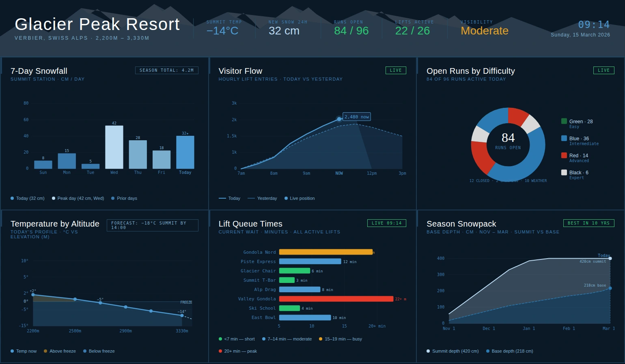625x364 pixels.
Task: Toggle the Today (32 cm) legend item
Action: point(27,198)
